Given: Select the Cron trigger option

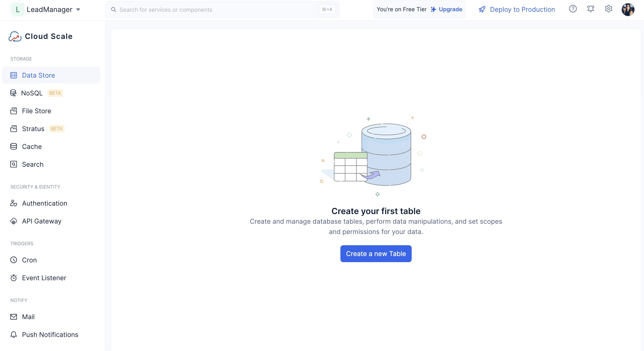Looking at the screenshot, I should 29,260.
